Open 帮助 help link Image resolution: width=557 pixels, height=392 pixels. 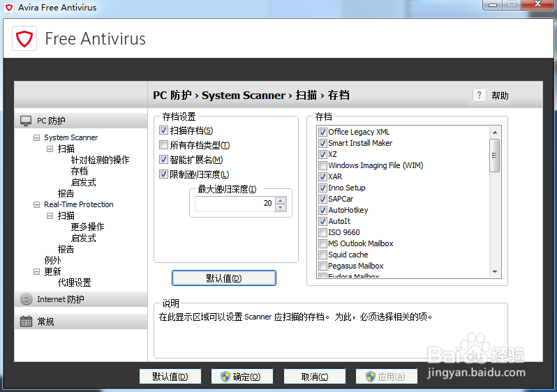click(x=500, y=96)
